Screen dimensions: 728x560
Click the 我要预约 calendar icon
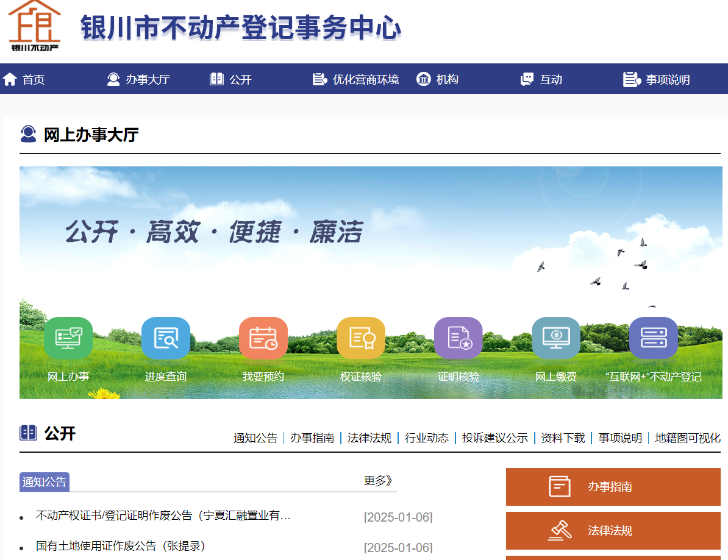tap(263, 338)
